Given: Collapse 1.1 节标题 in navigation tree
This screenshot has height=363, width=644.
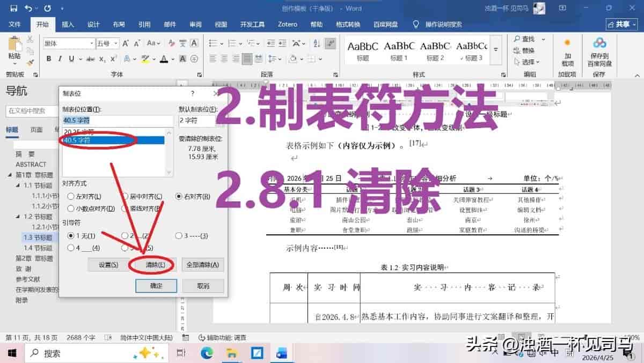Looking at the screenshot, I should [18, 186].
